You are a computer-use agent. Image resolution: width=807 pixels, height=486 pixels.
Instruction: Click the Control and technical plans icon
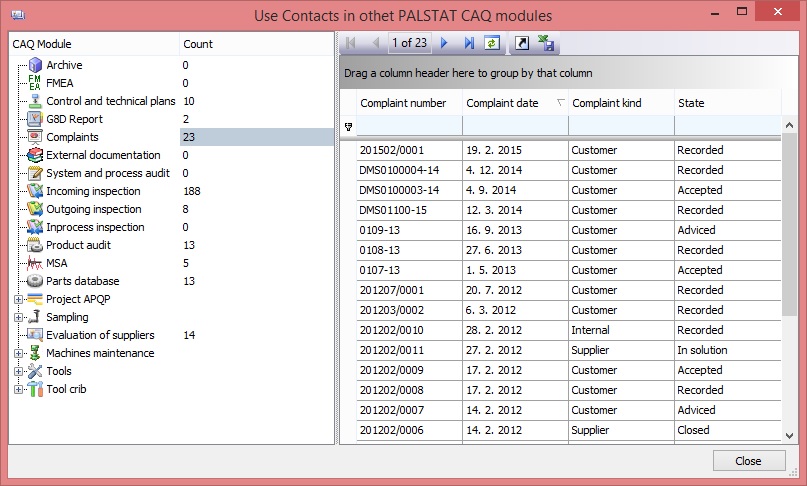pos(35,101)
